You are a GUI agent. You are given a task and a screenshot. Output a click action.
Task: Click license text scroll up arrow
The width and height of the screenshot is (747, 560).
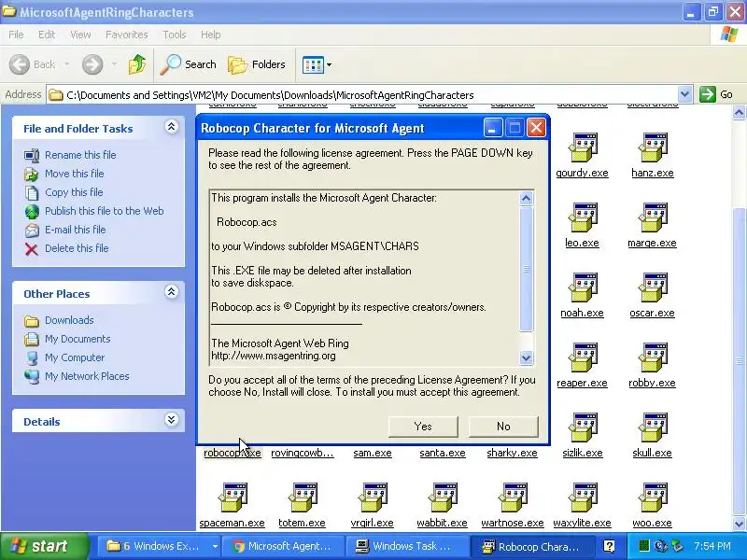(526, 198)
